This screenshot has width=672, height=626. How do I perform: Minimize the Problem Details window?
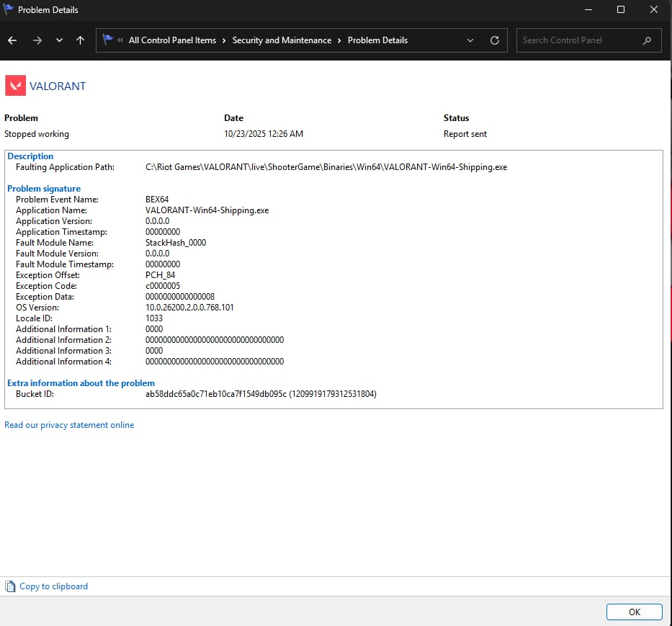(x=588, y=9)
